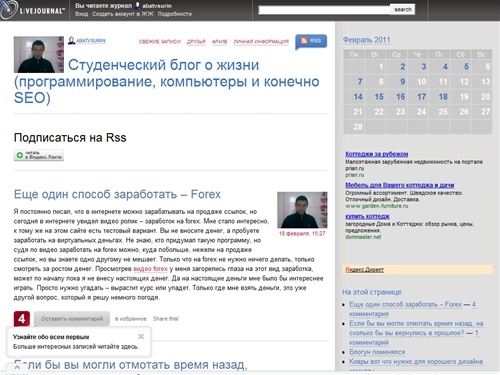Follow the 'видео forex' link in post

(x=150, y=269)
